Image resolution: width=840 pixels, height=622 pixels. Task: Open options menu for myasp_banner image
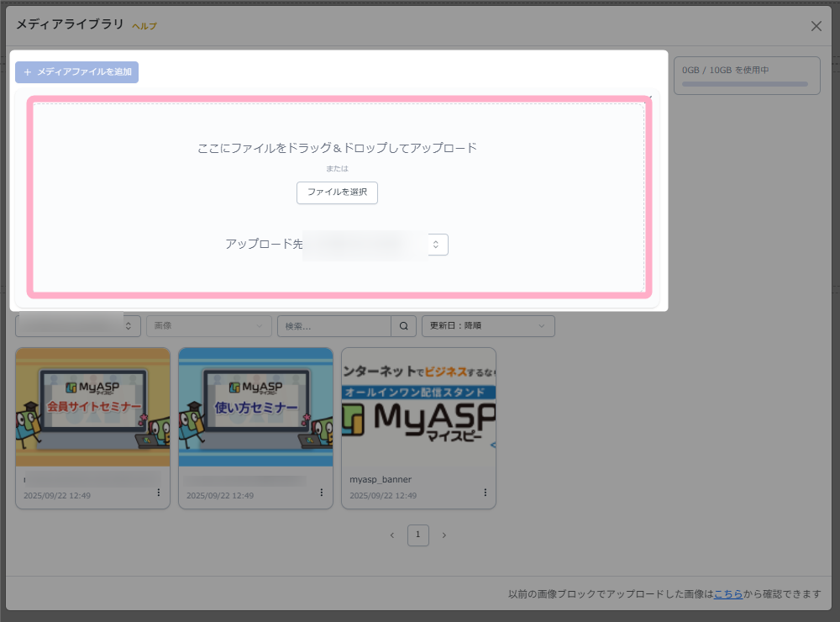click(x=484, y=493)
